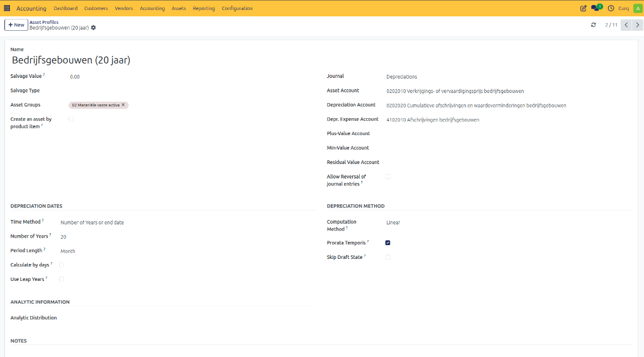Open the record actions gear icon
The width and height of the screenshot is (644, 357).
(x=93, y=28)
